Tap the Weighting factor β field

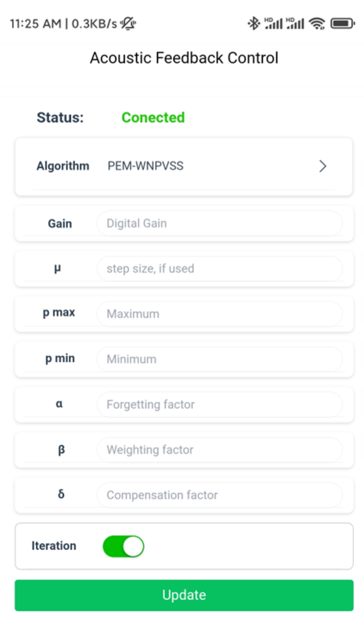pos(219,450)
